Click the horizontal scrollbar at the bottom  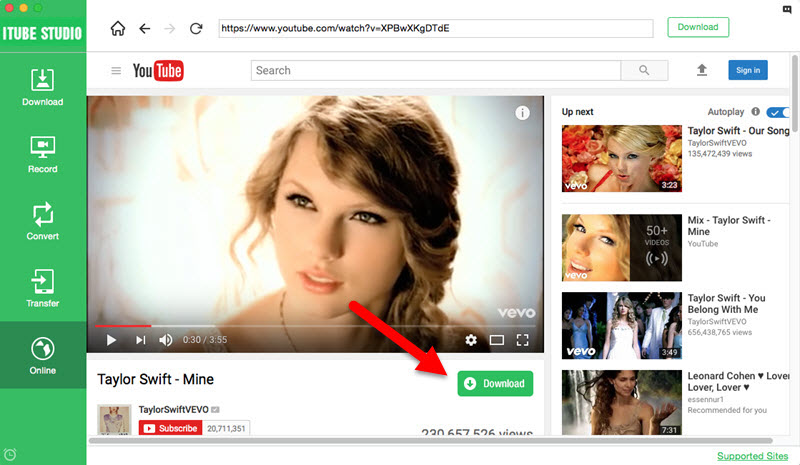pos(430,440)
